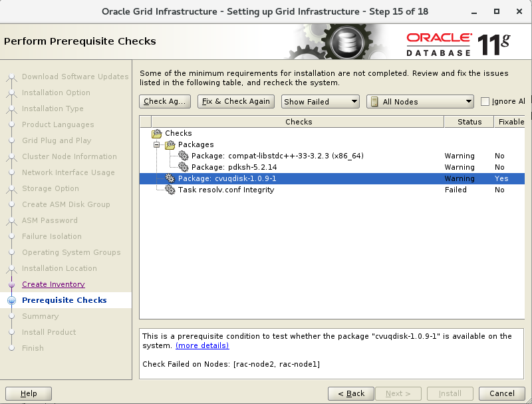Select Task resolv.conf Integrity row
Image resolution: width=532 pixels, height=404 pixels.
tap(332, 190)
